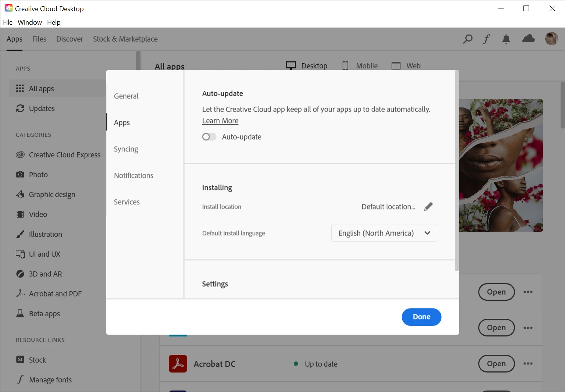Switch to Stock & Marketplace tab
Viewport: 565px width, 392px height.
pyautogui.click(x=125, y=39)
